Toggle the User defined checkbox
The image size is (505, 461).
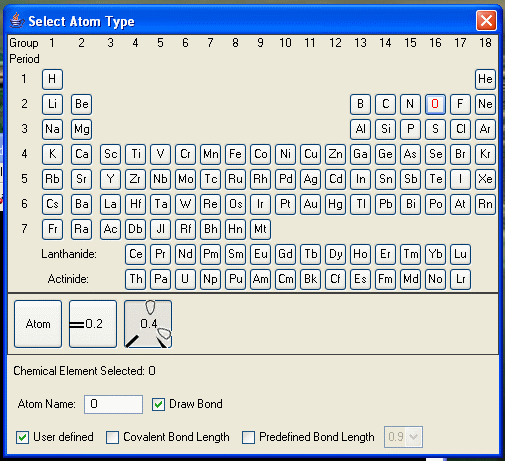[22, 437]
